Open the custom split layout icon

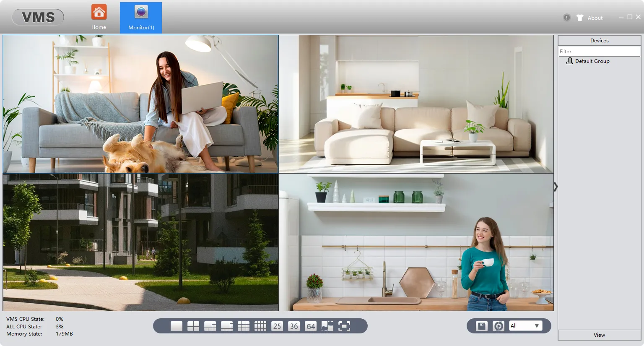tap(327, 325)
